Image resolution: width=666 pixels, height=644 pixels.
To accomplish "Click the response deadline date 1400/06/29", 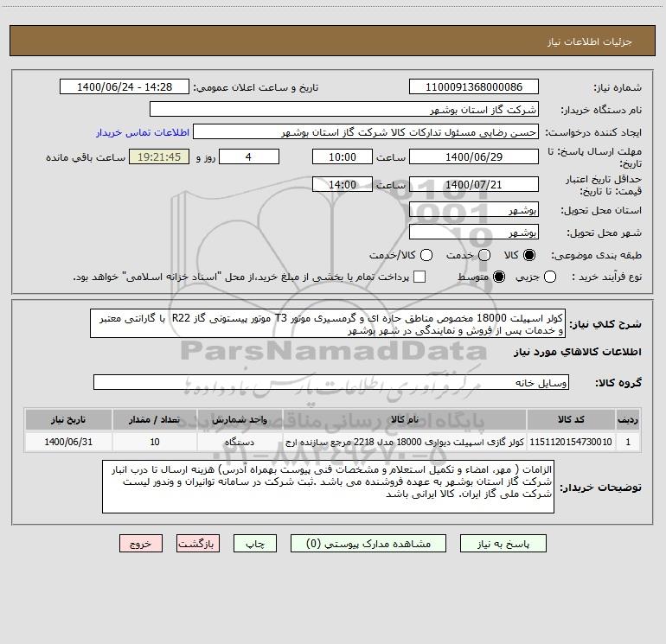I will click(x=474, y=156).
